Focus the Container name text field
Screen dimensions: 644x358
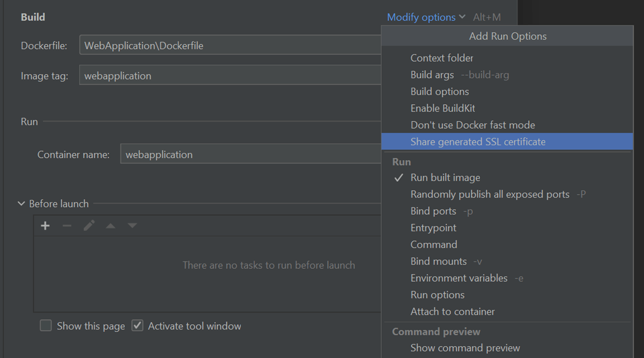tap(250, 155)
